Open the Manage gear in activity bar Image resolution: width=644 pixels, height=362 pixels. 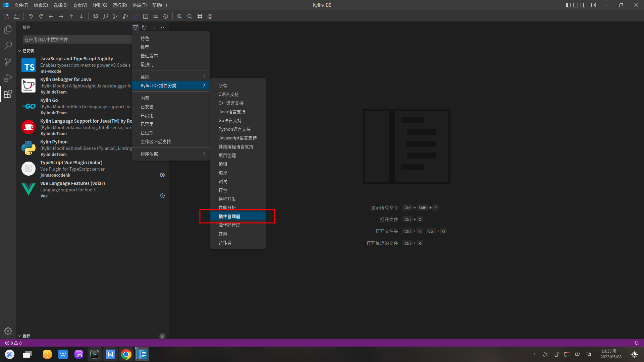tap(8, 331)
